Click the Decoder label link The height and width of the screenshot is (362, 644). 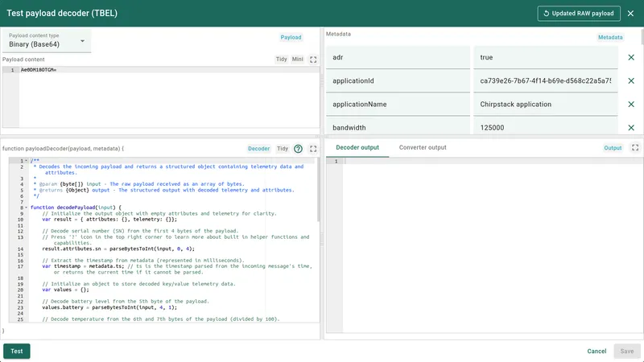[x=258, y=149]
